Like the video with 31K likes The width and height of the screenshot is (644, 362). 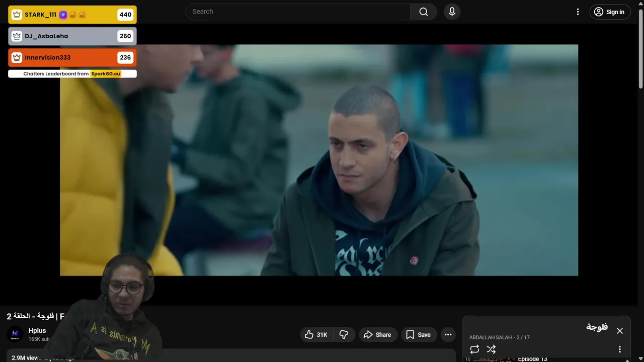coord(316,335)
